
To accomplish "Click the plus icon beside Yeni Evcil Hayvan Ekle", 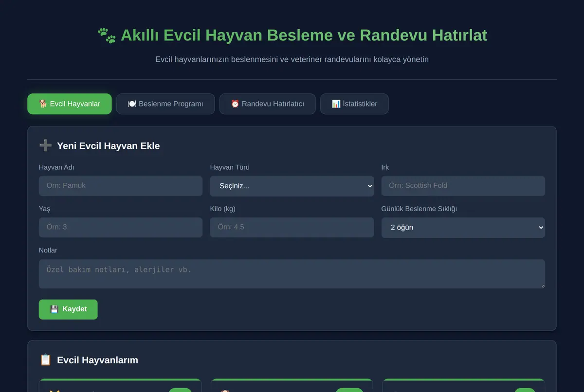I will [45, 145].
